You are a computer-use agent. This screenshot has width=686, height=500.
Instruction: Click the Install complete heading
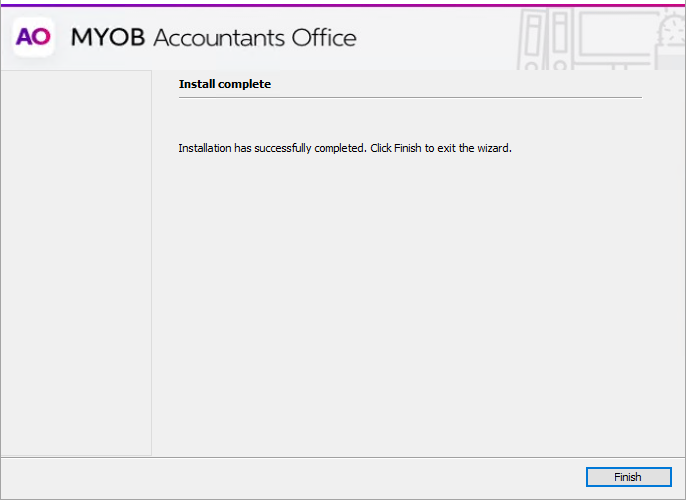pyautogui.click(x=225, y=84)
